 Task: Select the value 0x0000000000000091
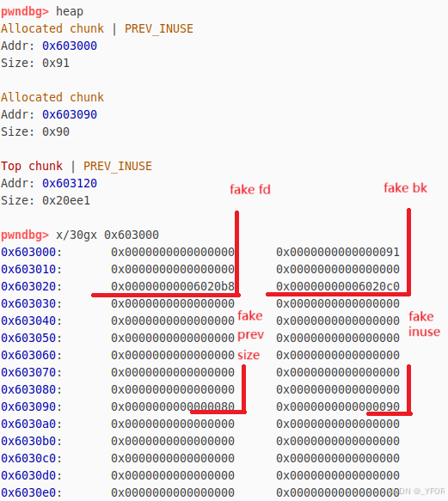(338, 252)
